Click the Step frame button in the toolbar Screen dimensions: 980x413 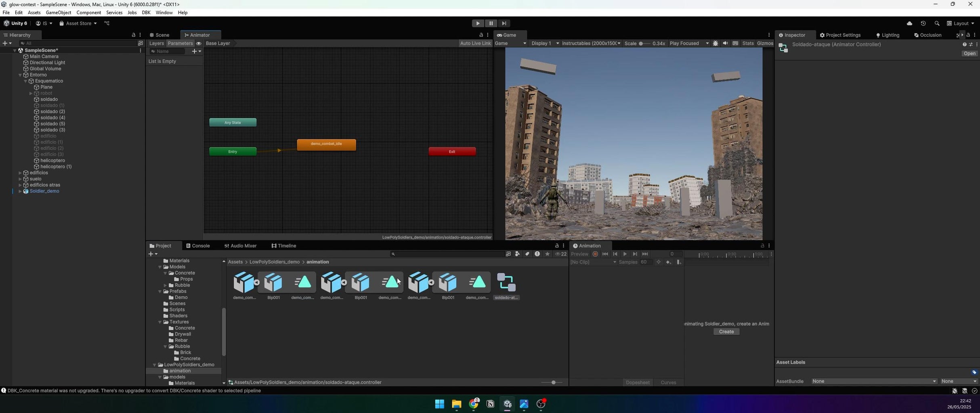click(504, 23)
